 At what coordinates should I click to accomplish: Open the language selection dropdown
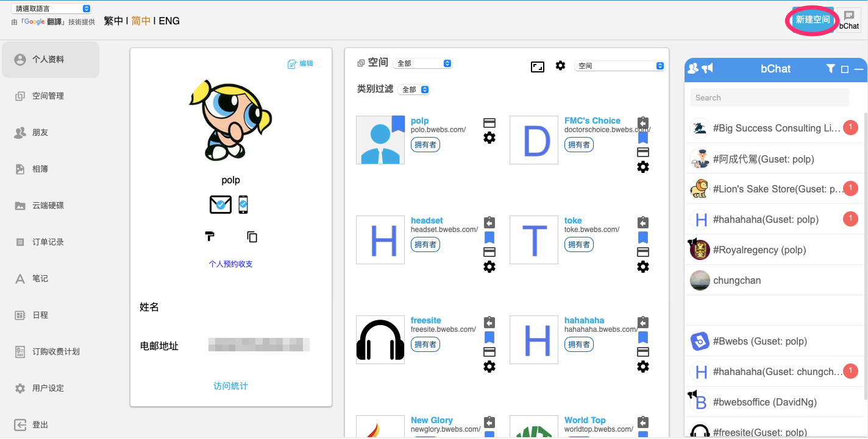point(51,9)
